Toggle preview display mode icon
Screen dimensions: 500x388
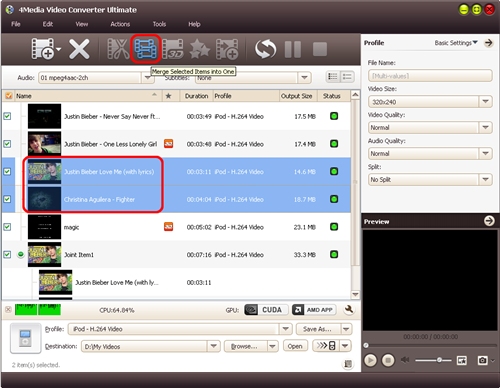point(462,360)
